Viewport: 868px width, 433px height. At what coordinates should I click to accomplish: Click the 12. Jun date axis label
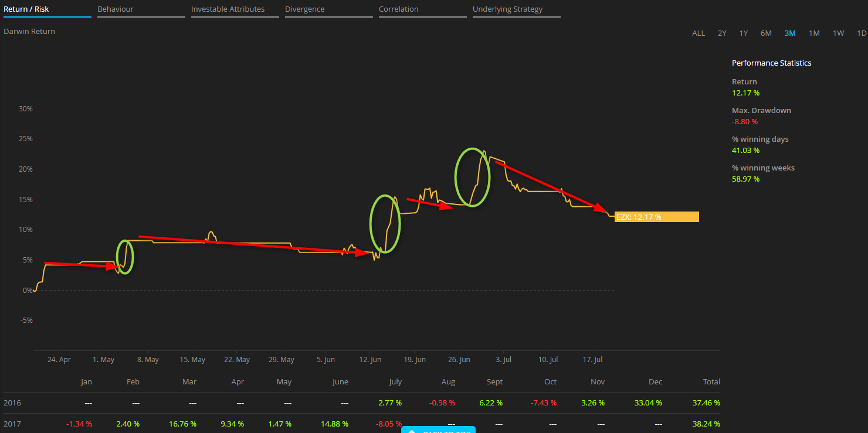pos(369,360)
